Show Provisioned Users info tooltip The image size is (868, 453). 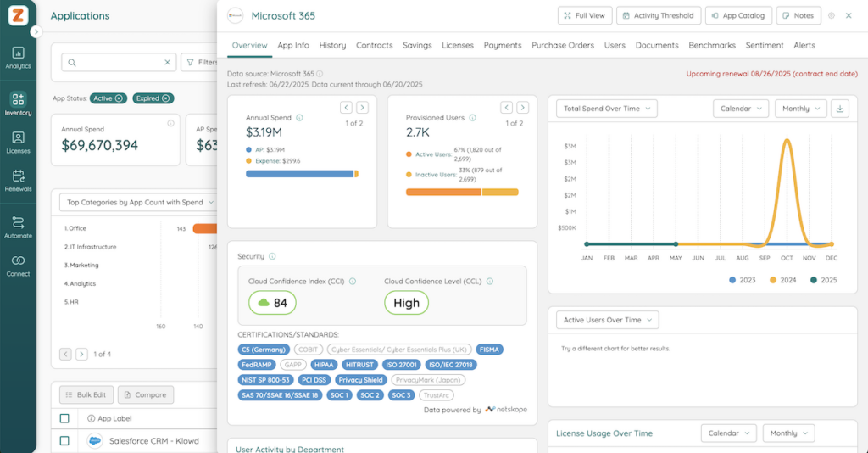pyautogui.click(x=473, y=117)
